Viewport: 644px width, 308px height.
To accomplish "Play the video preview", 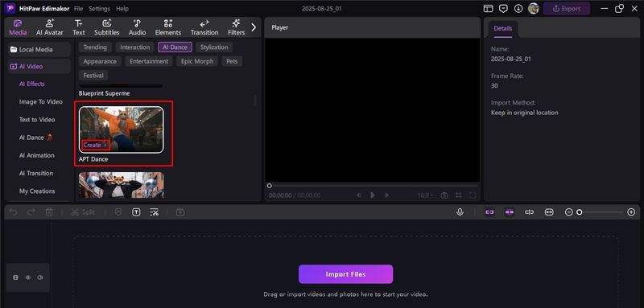I will pyautogui.click(x=373, y=195).
